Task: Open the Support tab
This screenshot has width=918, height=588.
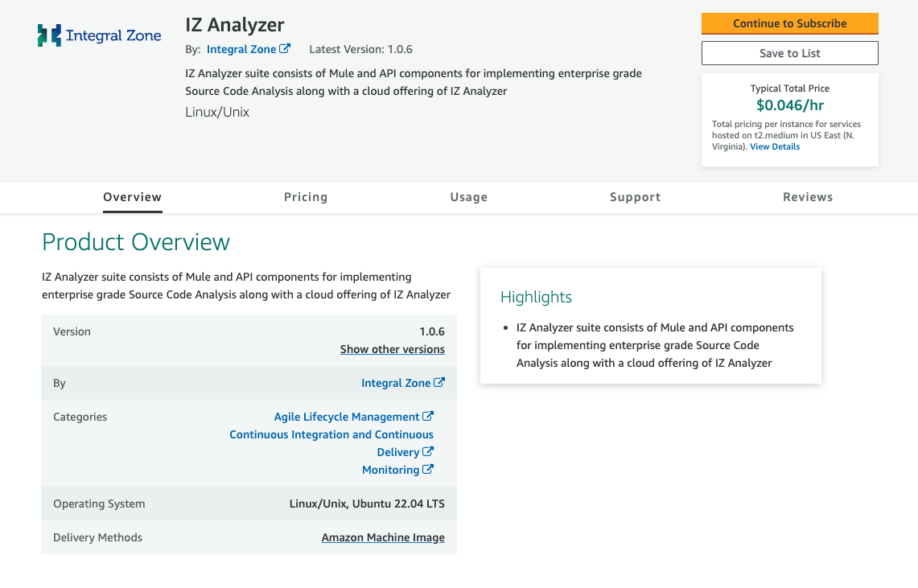Action: (636, 197)
